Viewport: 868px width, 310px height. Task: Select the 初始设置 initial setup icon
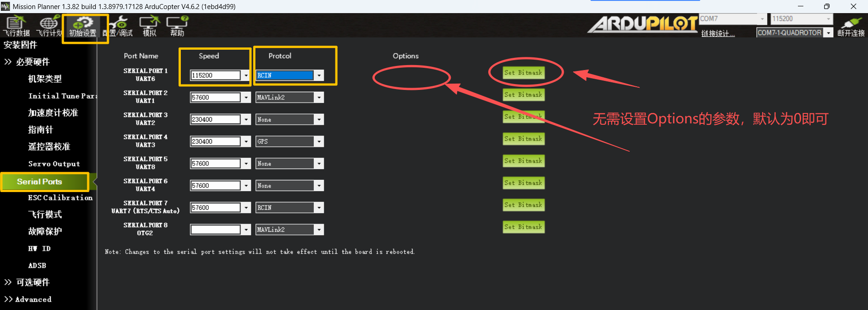83,26
